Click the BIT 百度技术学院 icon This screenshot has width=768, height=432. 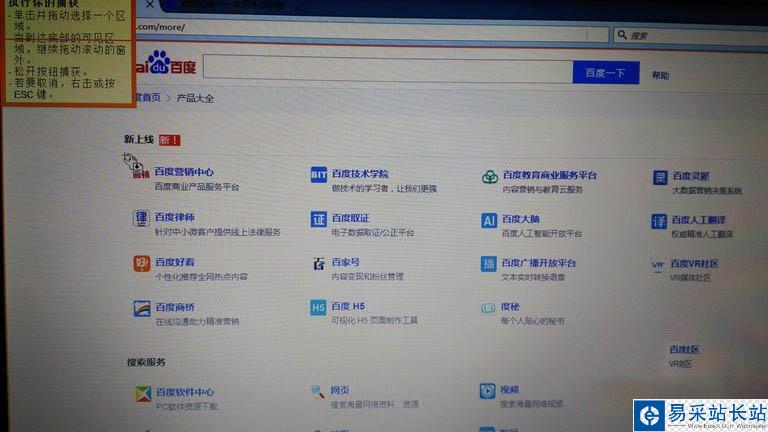click(x=319, y=174)
